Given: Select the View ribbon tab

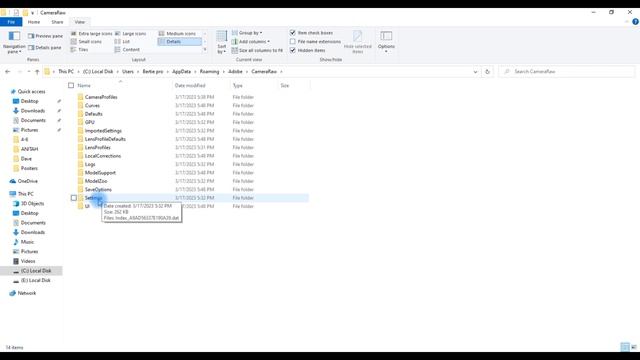Looking at the screenshot, I should 80,22.
